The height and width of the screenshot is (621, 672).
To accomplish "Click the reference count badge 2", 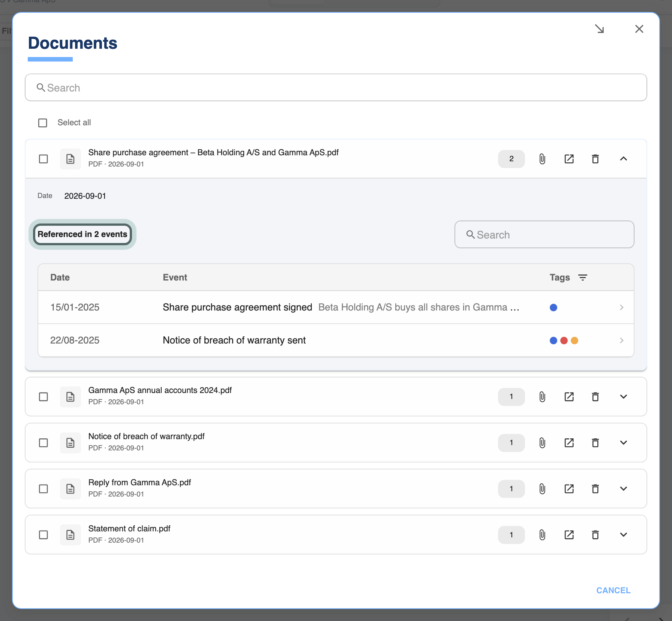I will coord(511,159).
